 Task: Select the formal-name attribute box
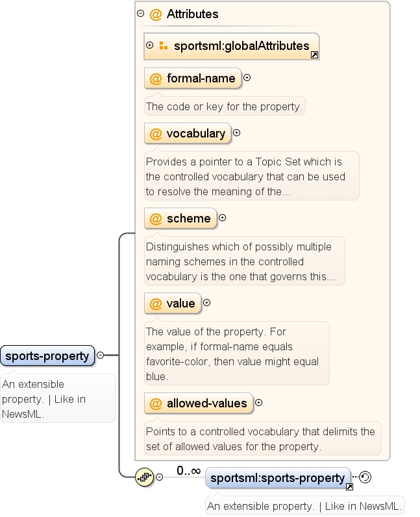coord(193,78)
